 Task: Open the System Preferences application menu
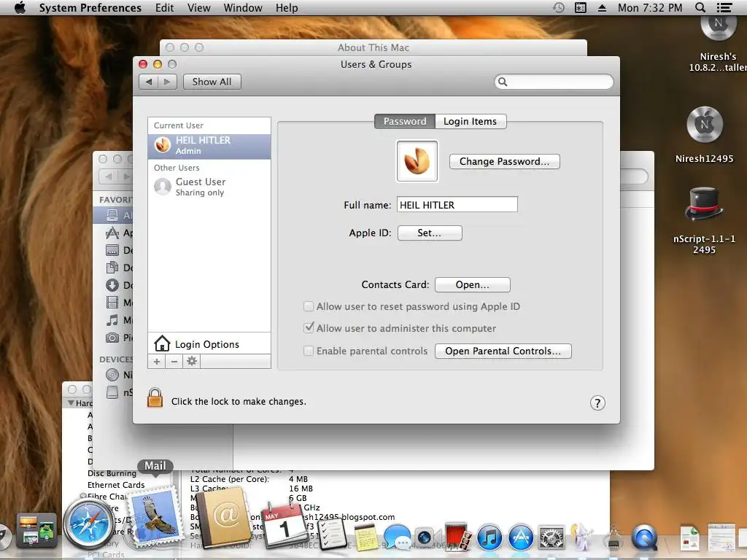(x=90, y=7)
